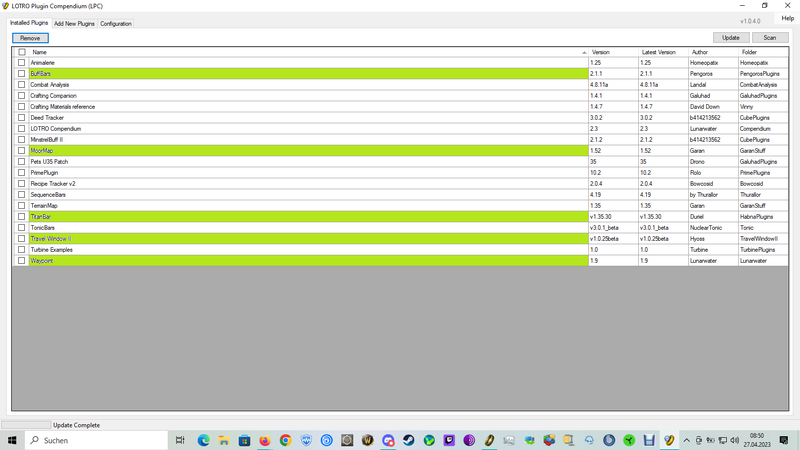
Task: Click the v1.0.4.0 version label
Action: (750, 21)
